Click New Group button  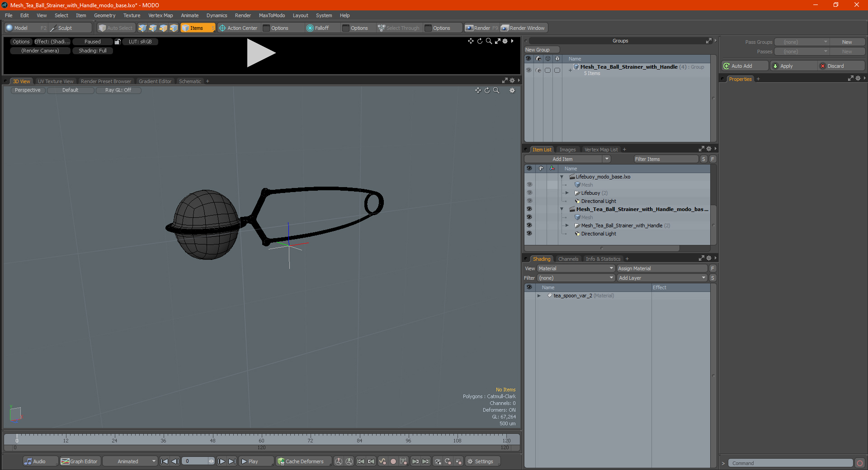point(542,50)
